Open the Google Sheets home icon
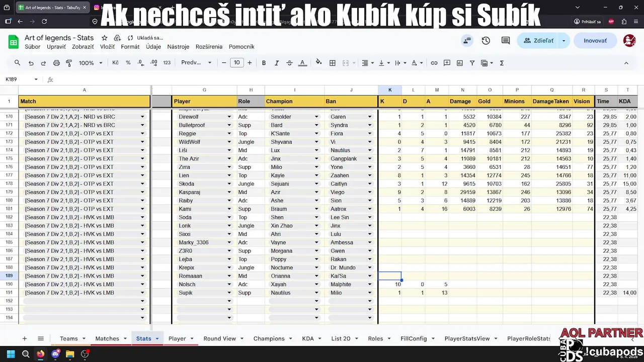 tap(13, 42)
